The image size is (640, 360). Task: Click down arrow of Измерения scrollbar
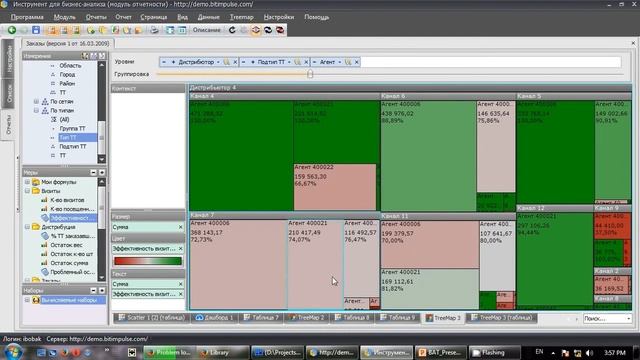(x=102, y=159)
